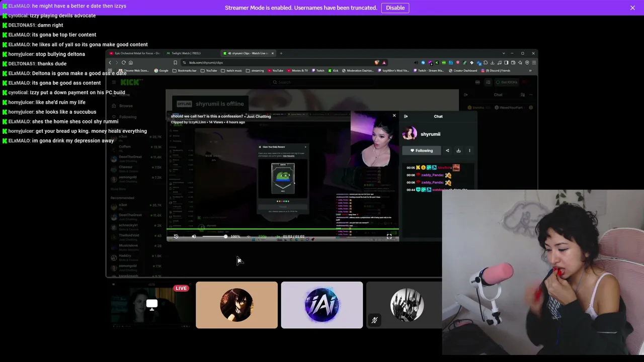Open the Movies & TV bookmark
Screen dimensions: 644x362
point(297,70)
